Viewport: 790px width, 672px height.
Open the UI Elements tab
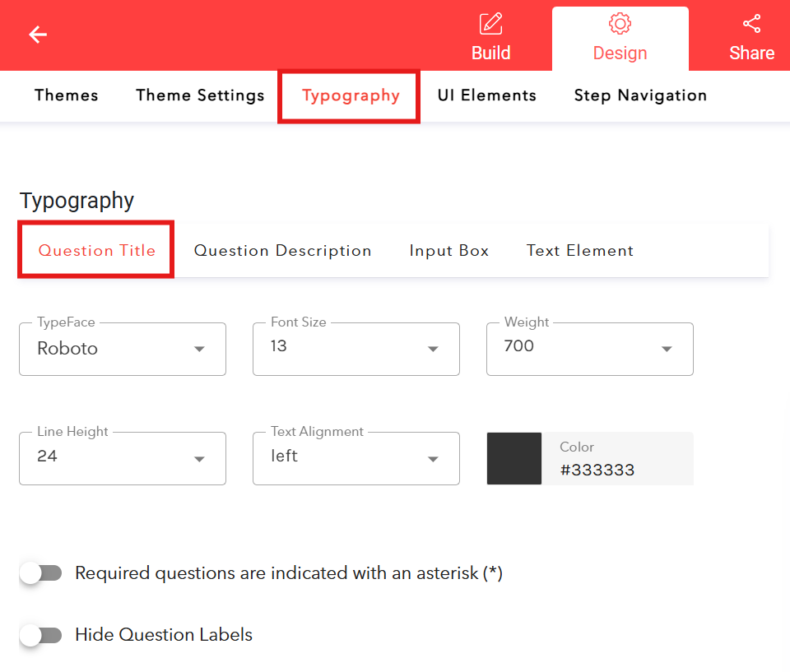(486, 95)
